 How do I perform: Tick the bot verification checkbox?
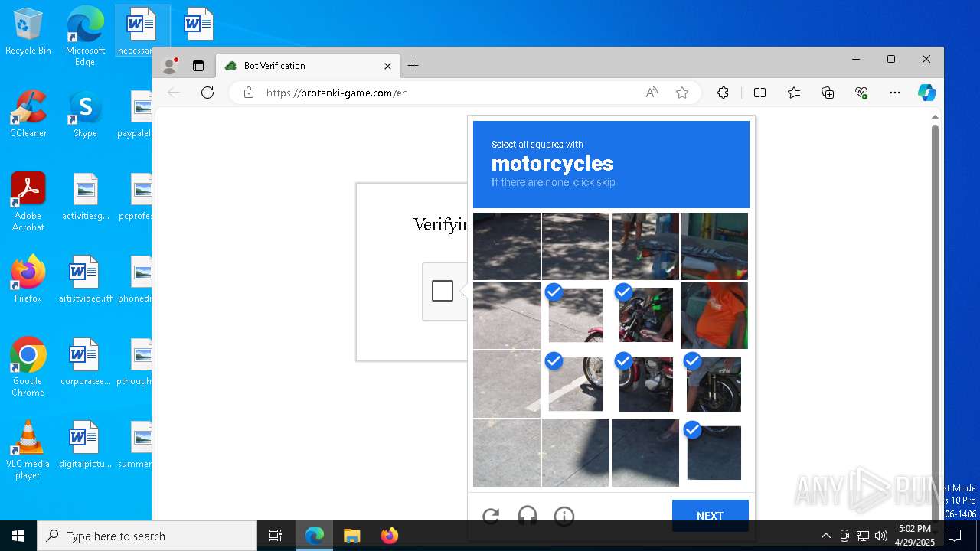point(443,291)
